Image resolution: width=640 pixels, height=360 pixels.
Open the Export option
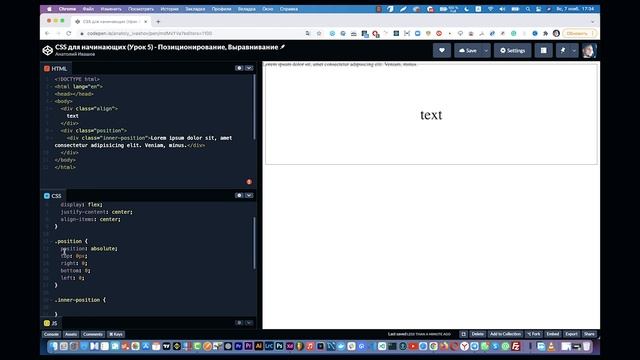point(571,334)
